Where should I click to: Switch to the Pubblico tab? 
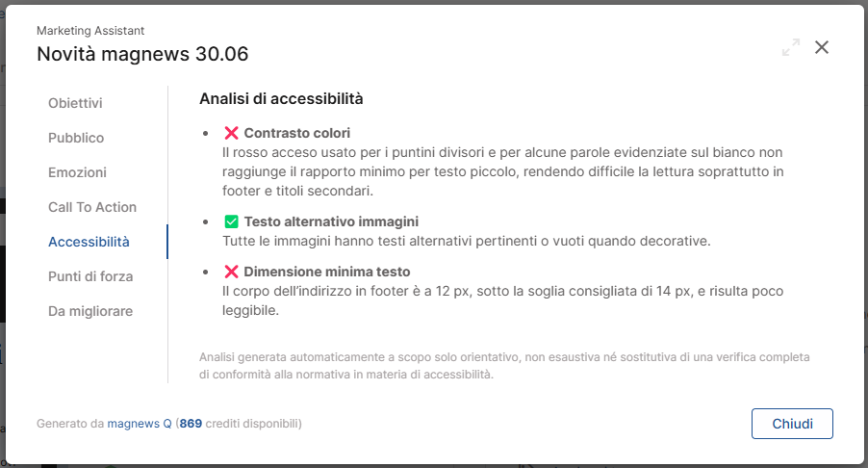tap(76, 138)
